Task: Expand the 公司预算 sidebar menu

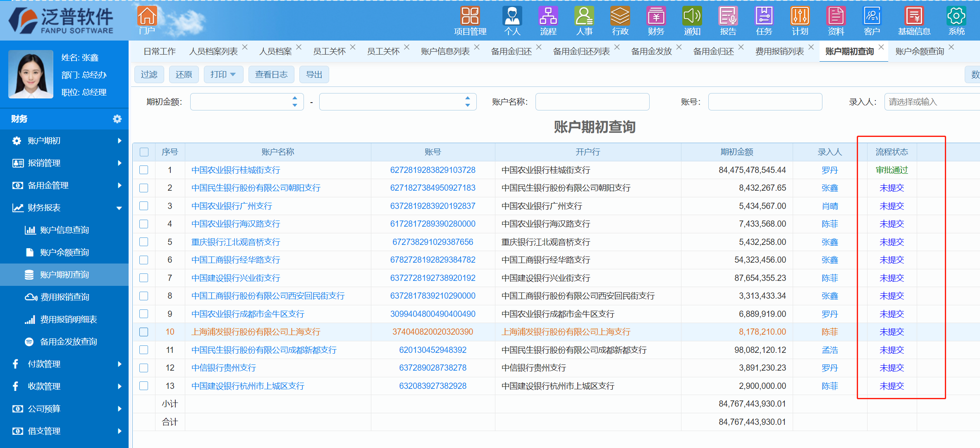Action: (x=64, y=409)
